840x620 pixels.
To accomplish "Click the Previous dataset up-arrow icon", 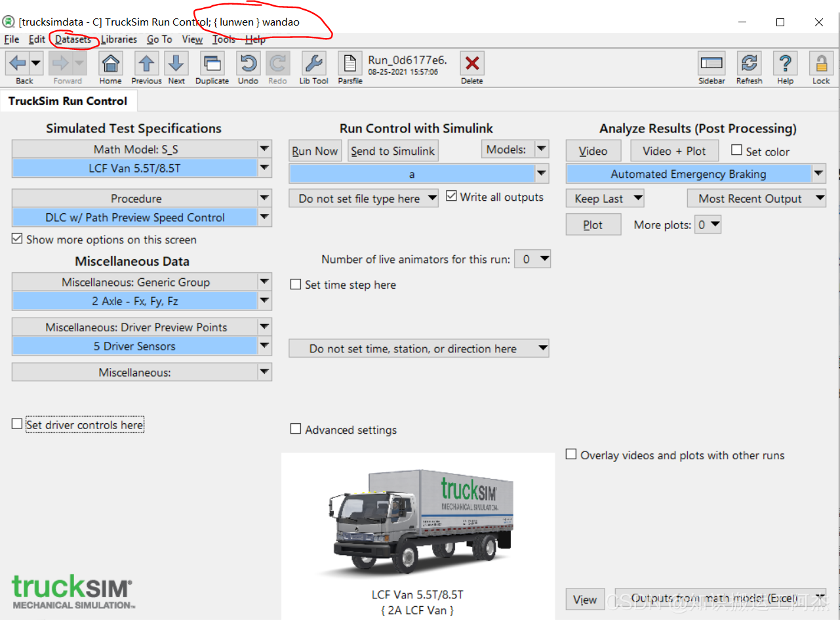I will click(146, 64).
